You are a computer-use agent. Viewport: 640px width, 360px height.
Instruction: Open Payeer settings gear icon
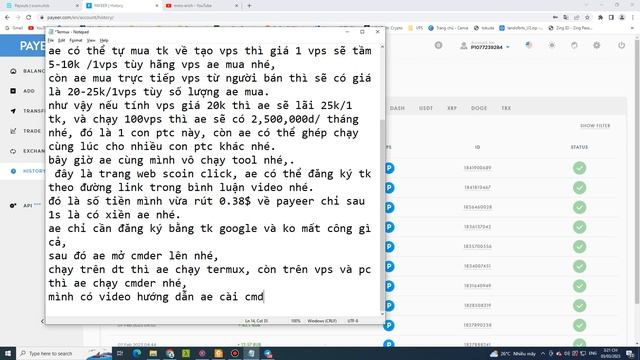pos(597,45)
